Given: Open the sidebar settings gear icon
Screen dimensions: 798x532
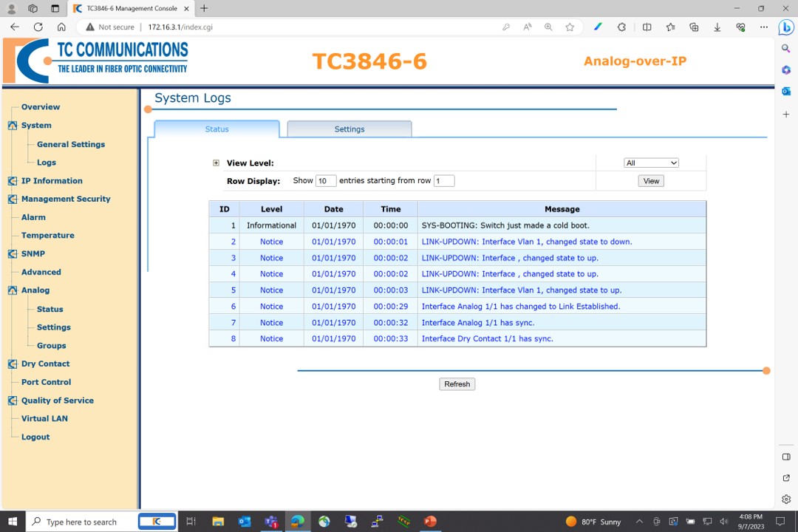Looking at the screenshot, I should pyautogui.click(x=785, y=499).
